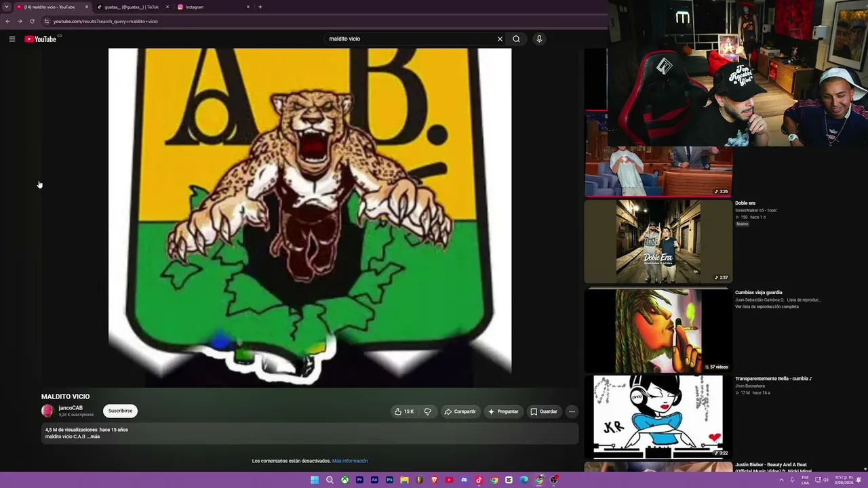Reload the current page
The height and width of the screenshot is (488, 868).
point(32,21)
